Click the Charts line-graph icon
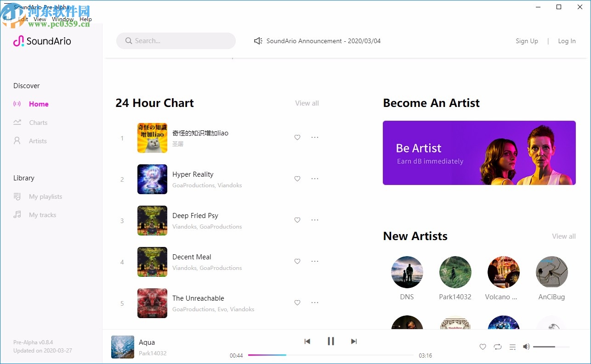This screenshot has height=364, width=591. click(x=17, y=123)
